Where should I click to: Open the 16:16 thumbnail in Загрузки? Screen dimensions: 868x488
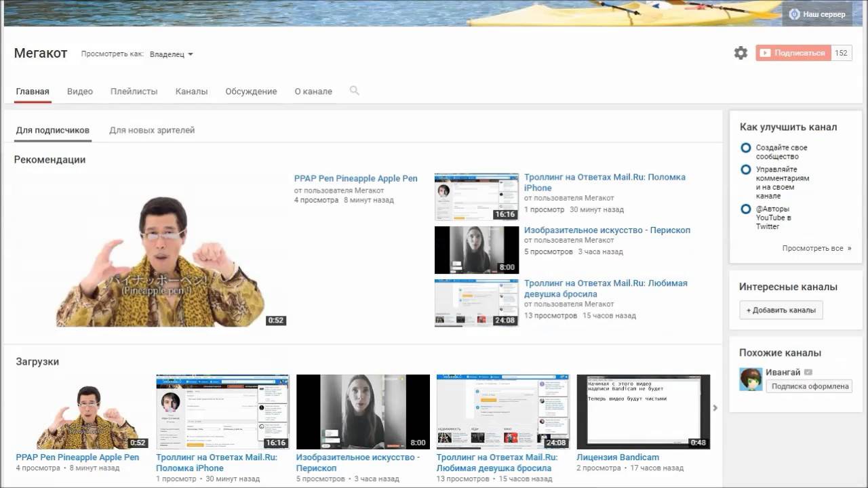(x=222, y=412)
